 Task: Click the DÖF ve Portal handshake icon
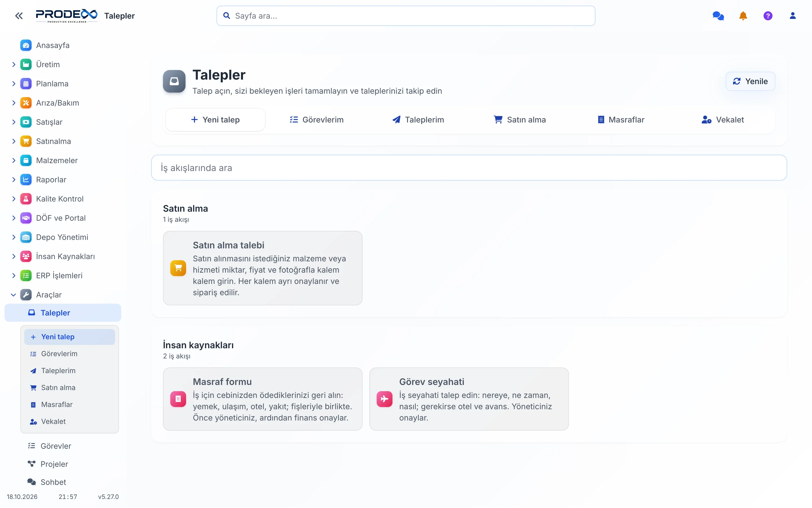[x=26, y=218]
